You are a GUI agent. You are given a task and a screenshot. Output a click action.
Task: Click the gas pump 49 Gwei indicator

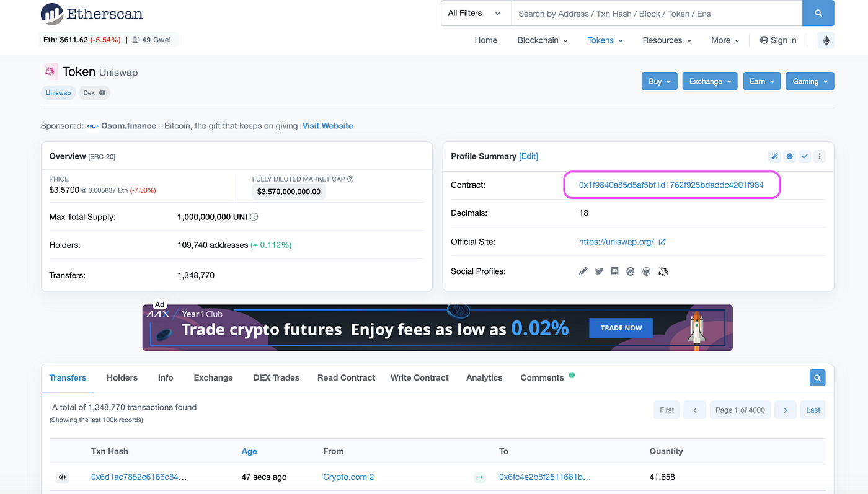[x=151, y=40]
